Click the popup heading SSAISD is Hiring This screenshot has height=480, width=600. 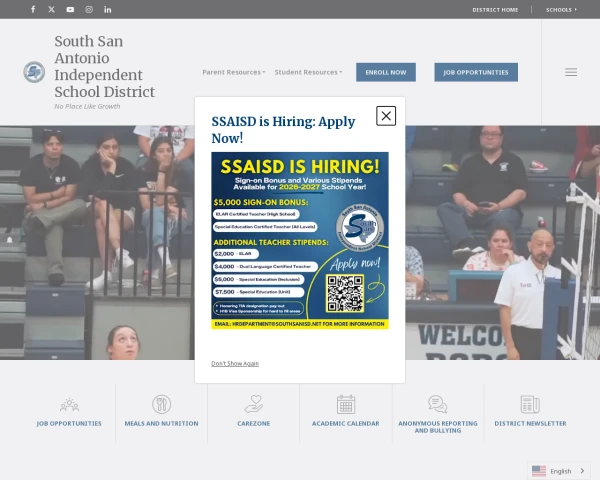point(283,129)
